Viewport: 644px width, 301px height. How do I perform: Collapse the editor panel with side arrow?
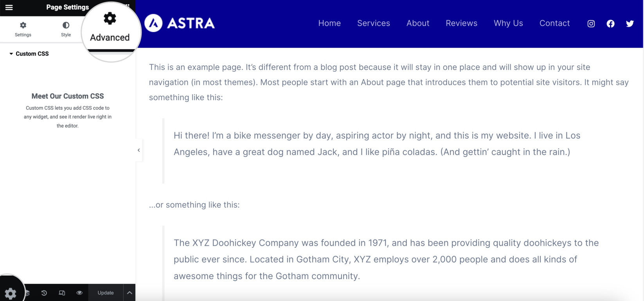pyautogui.click(x=139, y=150)
